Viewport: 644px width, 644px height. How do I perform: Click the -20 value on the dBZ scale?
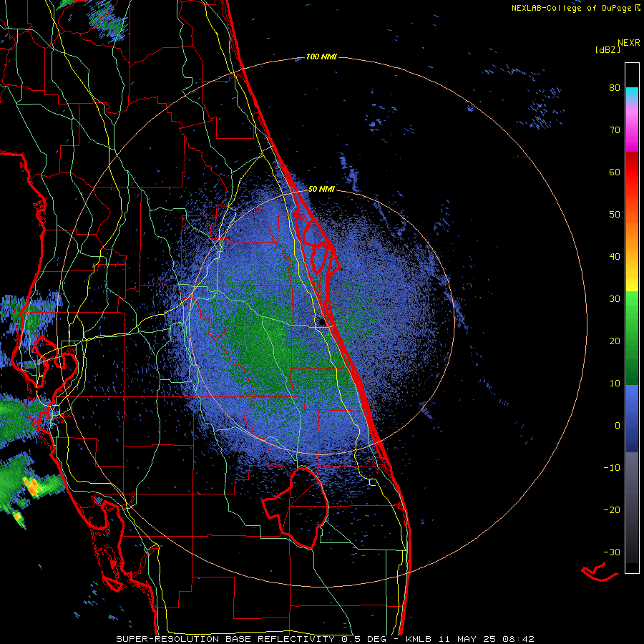coord(612,510)
